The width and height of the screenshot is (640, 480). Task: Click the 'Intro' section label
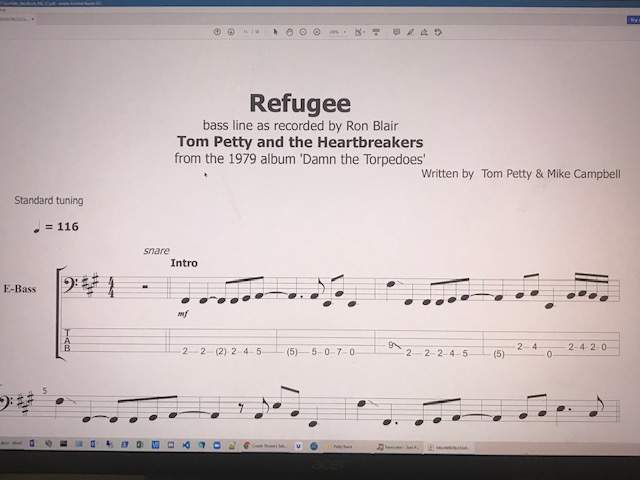(x=184, y=263)
